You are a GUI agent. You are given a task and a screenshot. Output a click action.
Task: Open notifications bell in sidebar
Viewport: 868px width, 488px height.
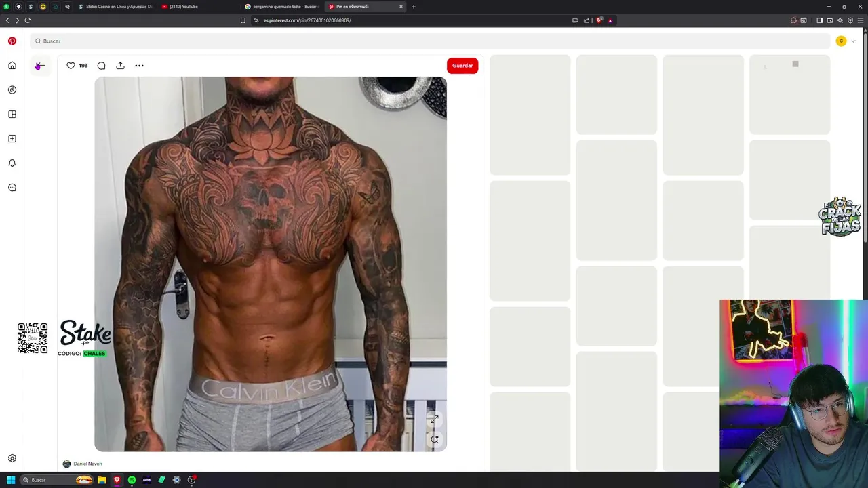(x=12, y=163)
